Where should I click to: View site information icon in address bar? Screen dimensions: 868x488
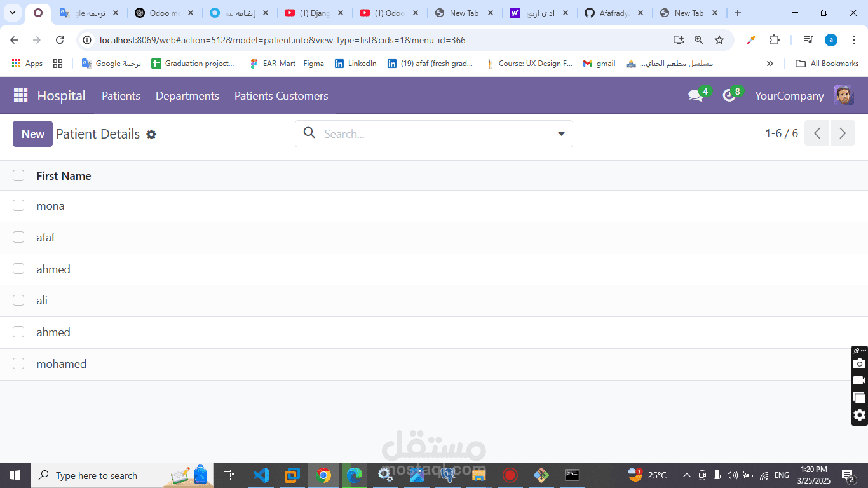click(88, 40)
